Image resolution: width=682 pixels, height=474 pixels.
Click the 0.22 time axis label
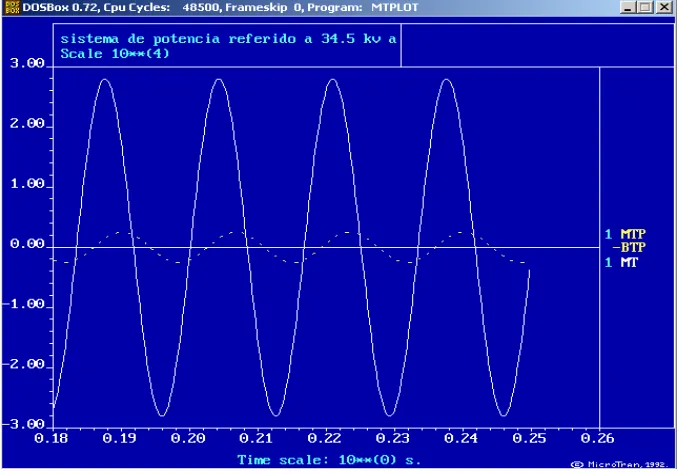point(324,438)
